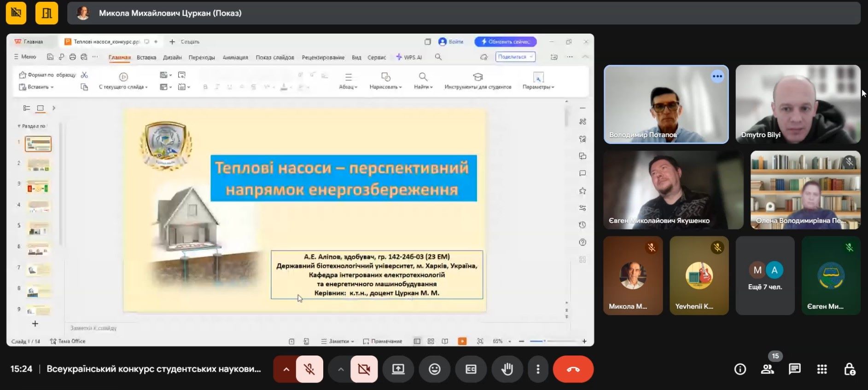This screenshot has height=390, width=868.
Task: Open the in-call chat panel
Action: point(794,369)
